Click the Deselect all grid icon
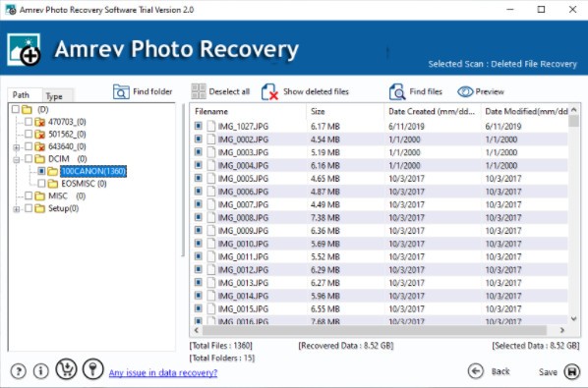Screen dimensions: 588x388 [199, 91]
